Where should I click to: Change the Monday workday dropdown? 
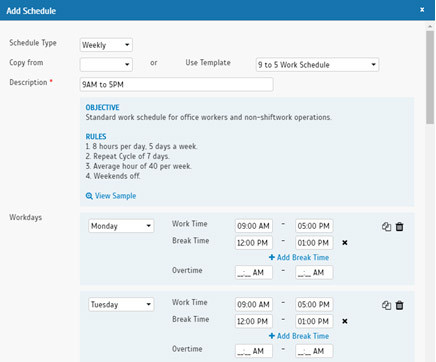click(x=121, y=226)
